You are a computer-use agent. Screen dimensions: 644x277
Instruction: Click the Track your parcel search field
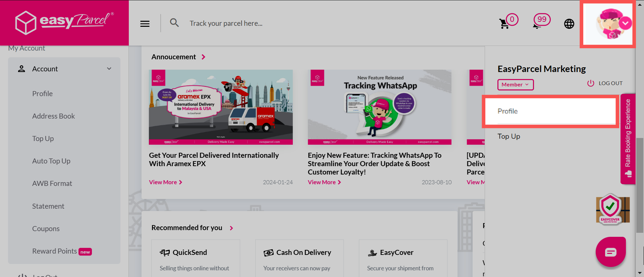pos(226,23)
